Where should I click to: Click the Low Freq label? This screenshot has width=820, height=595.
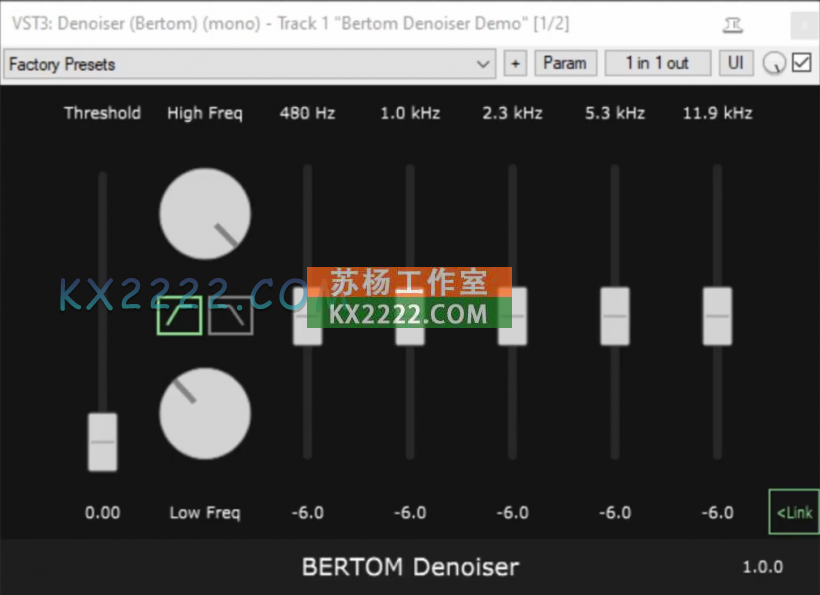205,513
